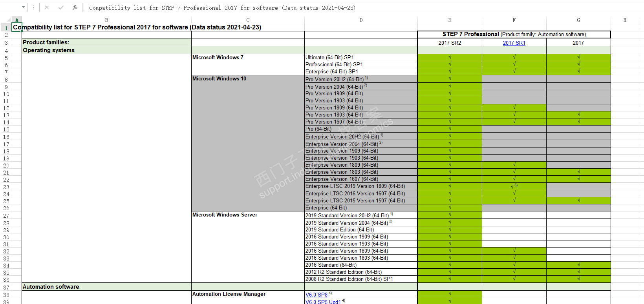
Task: Click '2008 R2 Standard Edition (64-Bit) SP1' cell
Action: point(361,279)
